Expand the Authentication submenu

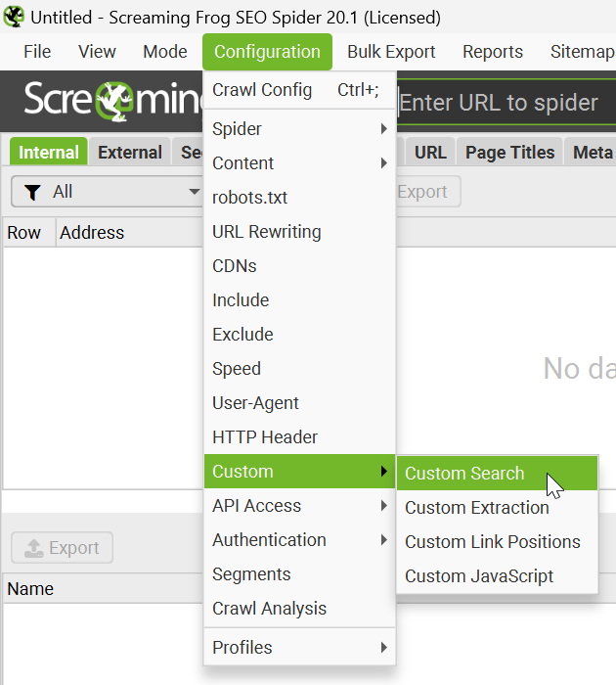pos(299,539)
